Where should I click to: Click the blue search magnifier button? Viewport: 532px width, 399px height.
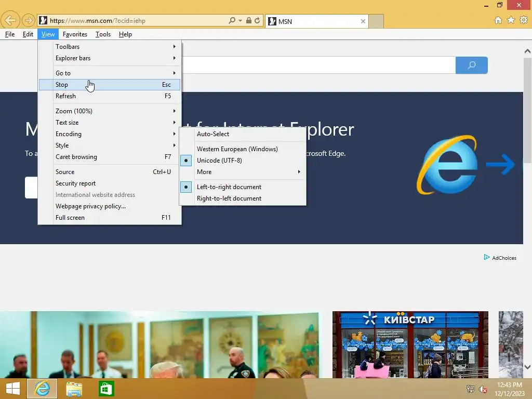coord(472,65)
